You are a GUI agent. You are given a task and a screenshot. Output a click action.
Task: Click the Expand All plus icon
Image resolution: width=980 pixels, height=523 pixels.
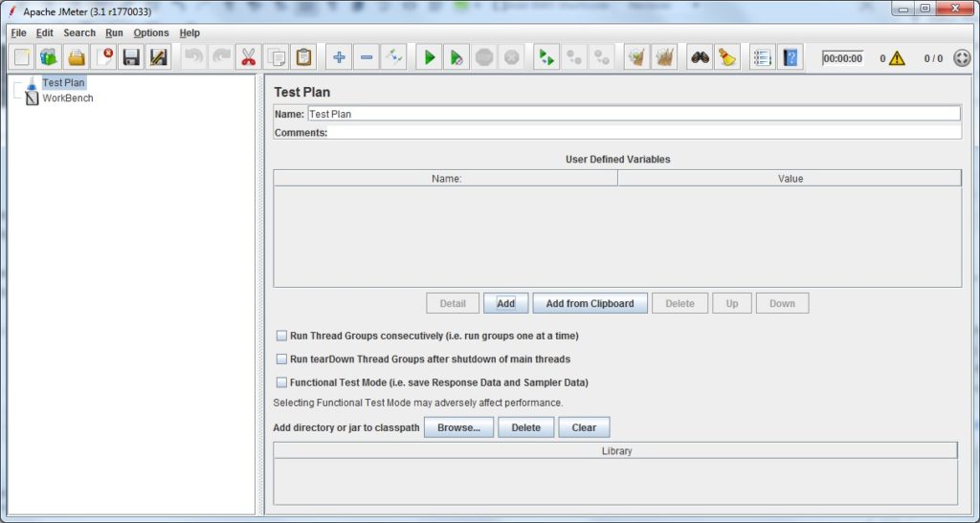(x=340, y=58)
